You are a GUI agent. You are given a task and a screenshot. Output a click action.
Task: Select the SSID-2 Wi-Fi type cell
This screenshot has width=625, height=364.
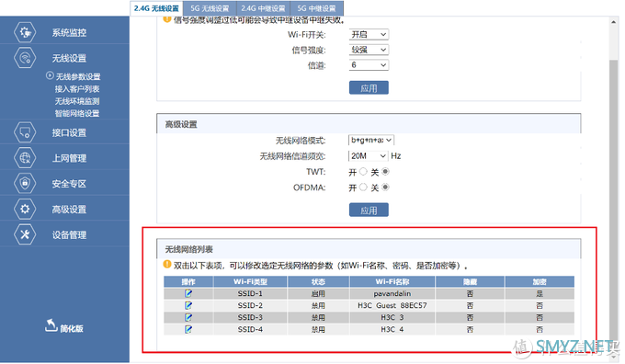250,305
